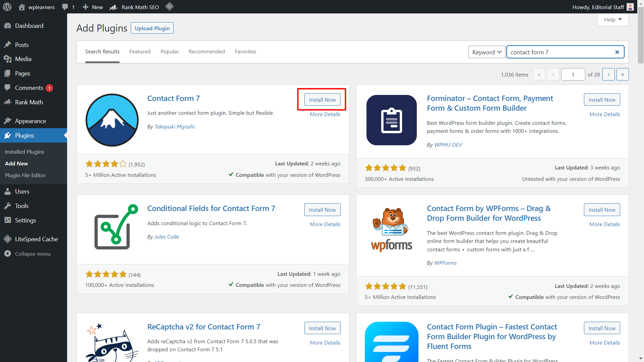
Task: Open the Contact Form 7 title link
Action: (174, 98)
